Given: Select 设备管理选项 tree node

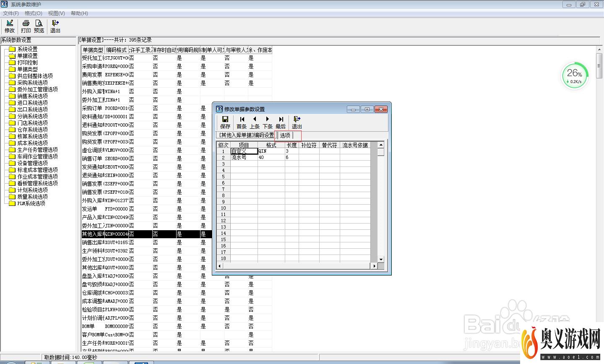Looking at the screenshot, I should coord(32,163).
